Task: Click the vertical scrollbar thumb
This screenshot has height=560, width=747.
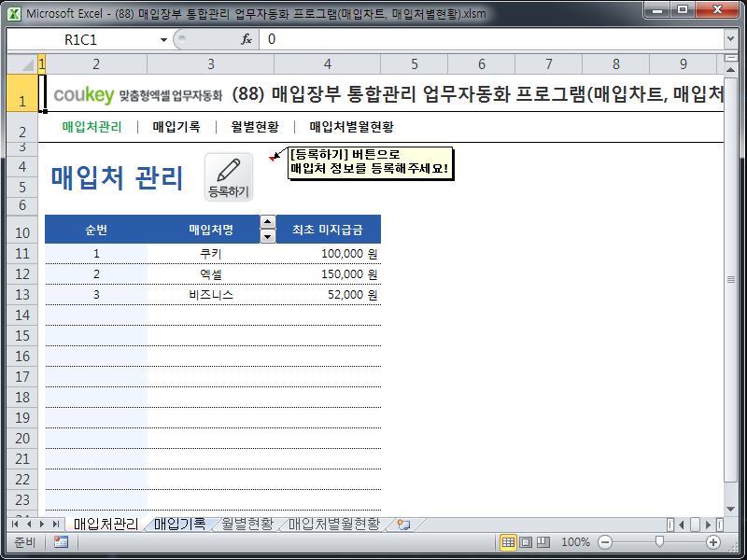Action: coord(731,279)
